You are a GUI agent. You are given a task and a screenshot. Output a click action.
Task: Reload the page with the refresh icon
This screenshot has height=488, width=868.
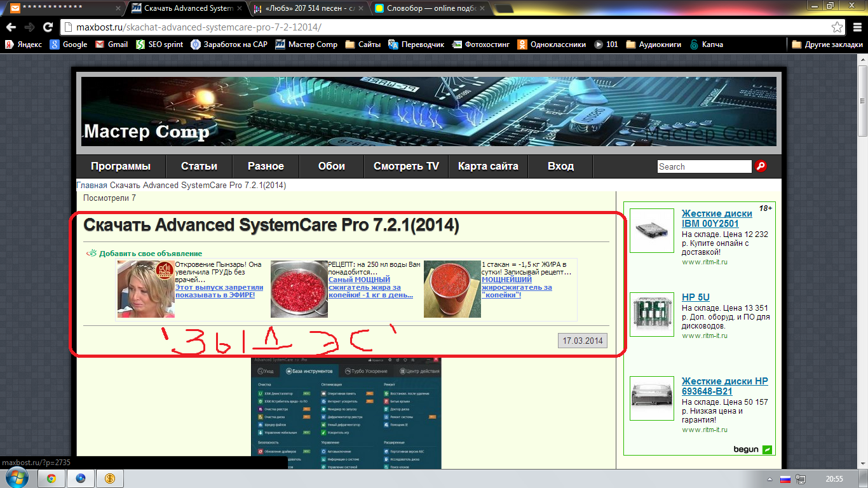click(48, 28)
